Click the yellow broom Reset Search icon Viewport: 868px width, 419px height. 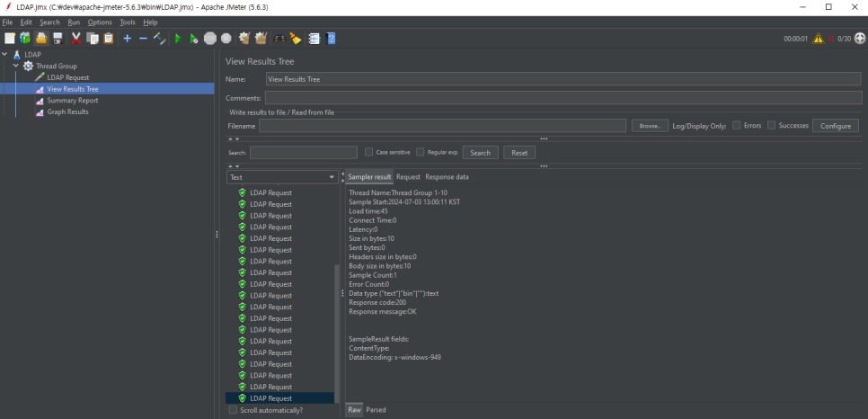296,39
